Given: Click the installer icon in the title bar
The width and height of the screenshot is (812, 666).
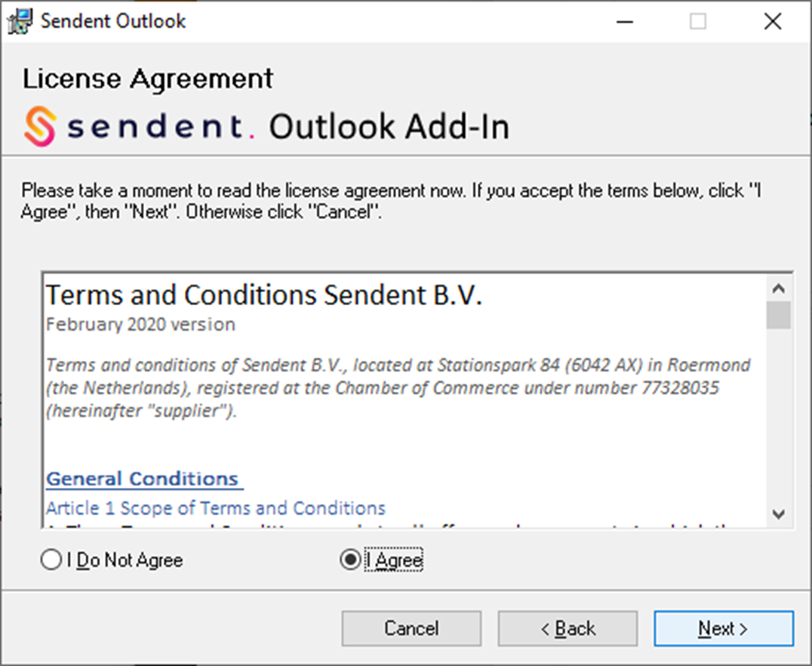Looking at the screenshot, I should 20,21.
